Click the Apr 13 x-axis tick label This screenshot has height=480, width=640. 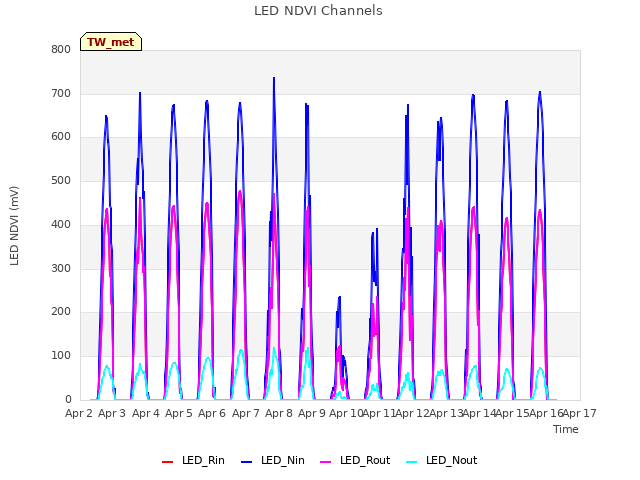[446, 413]
